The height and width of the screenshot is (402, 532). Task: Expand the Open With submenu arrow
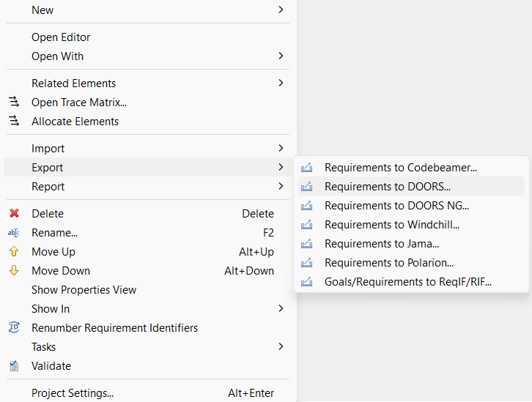(x=281, y=56)
